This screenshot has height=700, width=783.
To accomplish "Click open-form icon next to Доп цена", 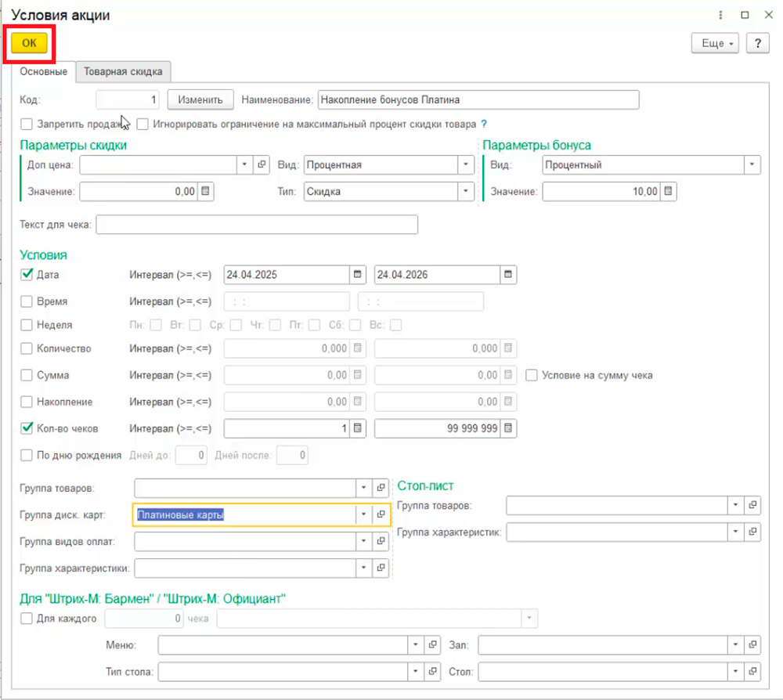I will tap(262, 165).
